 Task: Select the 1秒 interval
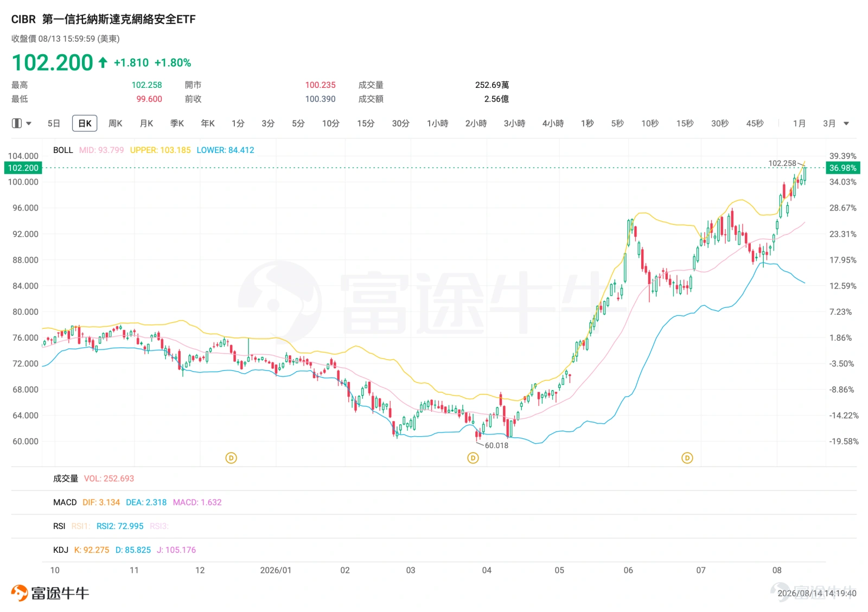pos(588,124)
